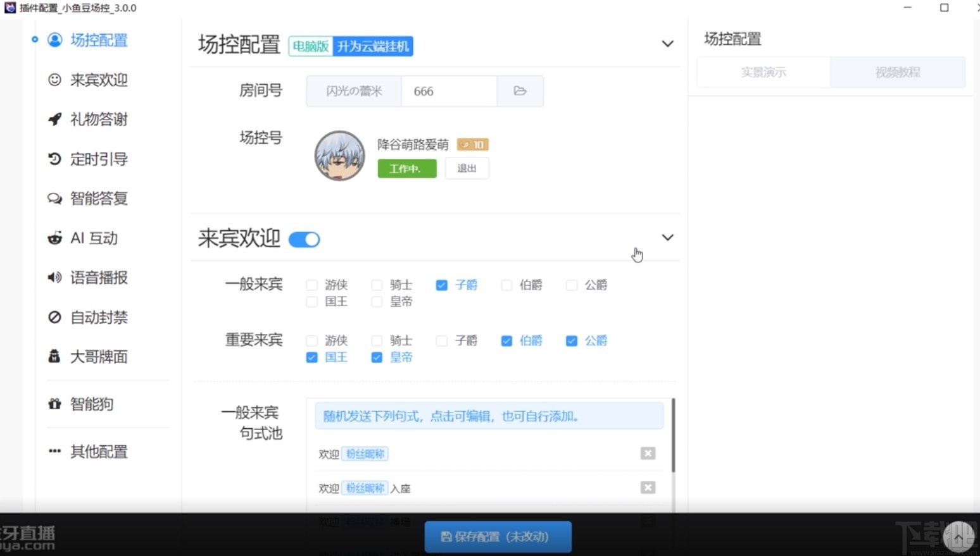Collapse the 场控配置 section chevron
Viewport: 980px width, 556px height.
tap(668, 44)
